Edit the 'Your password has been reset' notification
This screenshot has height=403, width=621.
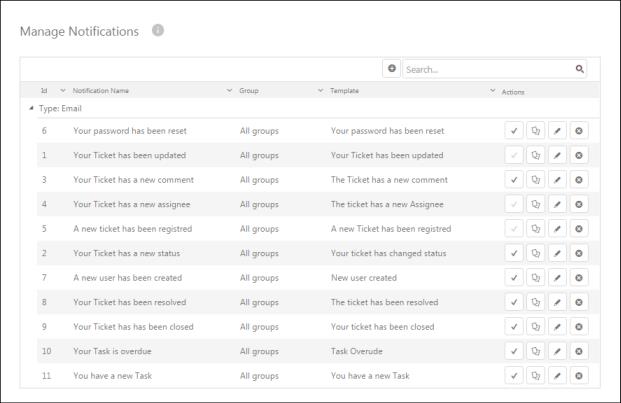[x=557, y=131]
